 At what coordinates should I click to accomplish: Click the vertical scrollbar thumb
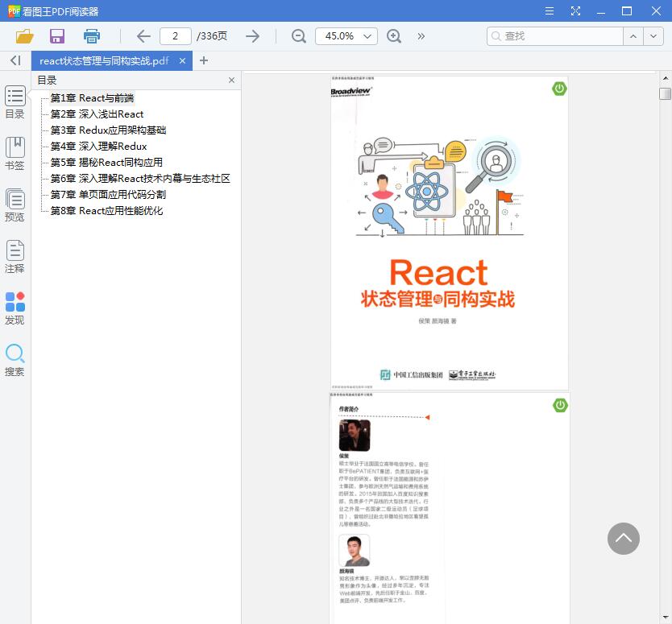point(665,93)
